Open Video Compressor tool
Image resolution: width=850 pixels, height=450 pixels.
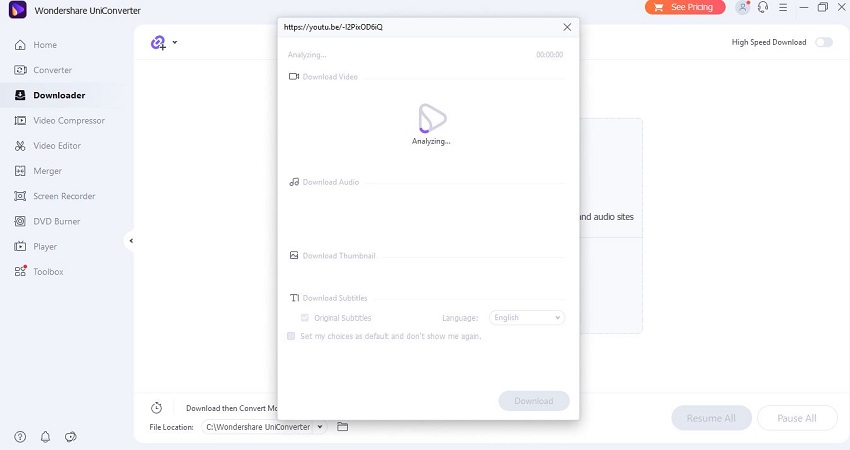coord(60,120)
